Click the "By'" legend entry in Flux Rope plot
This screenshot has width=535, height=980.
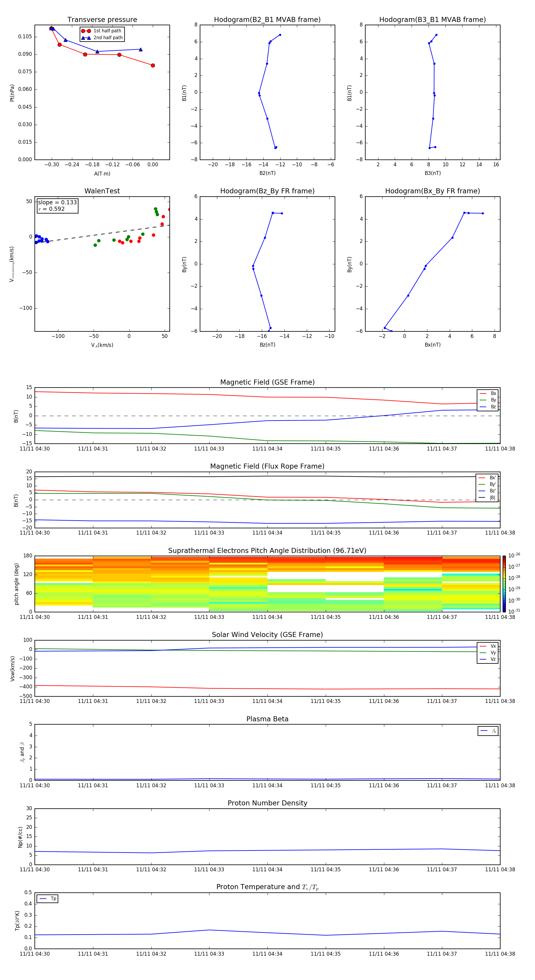pyautogui.click(x=487, y=484)
